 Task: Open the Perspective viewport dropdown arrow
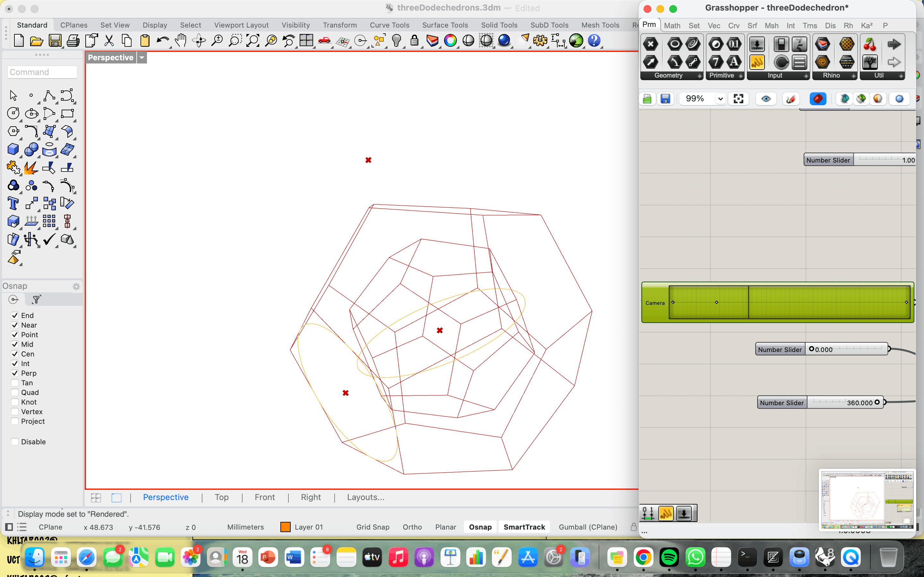click(x=142, y=58)
